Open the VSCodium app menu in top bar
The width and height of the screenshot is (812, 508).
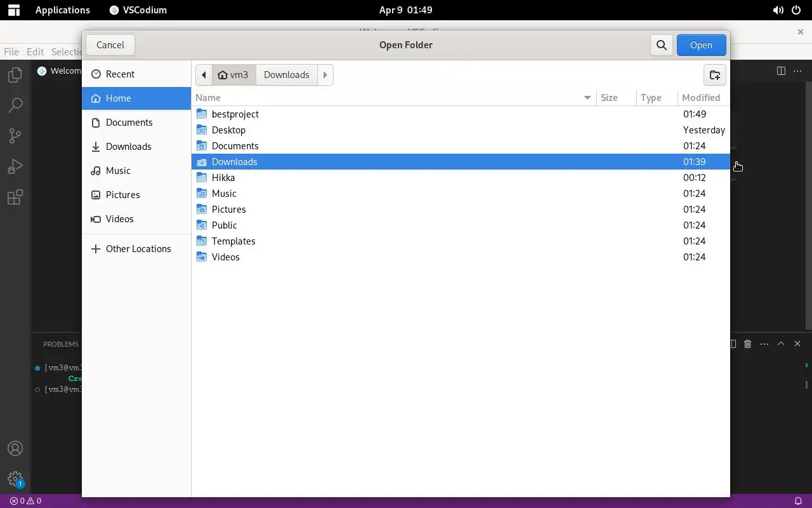point(138,10)
